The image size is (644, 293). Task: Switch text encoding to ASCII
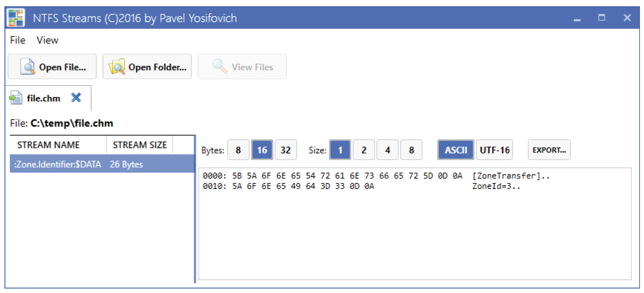click(x=456, y=150)
